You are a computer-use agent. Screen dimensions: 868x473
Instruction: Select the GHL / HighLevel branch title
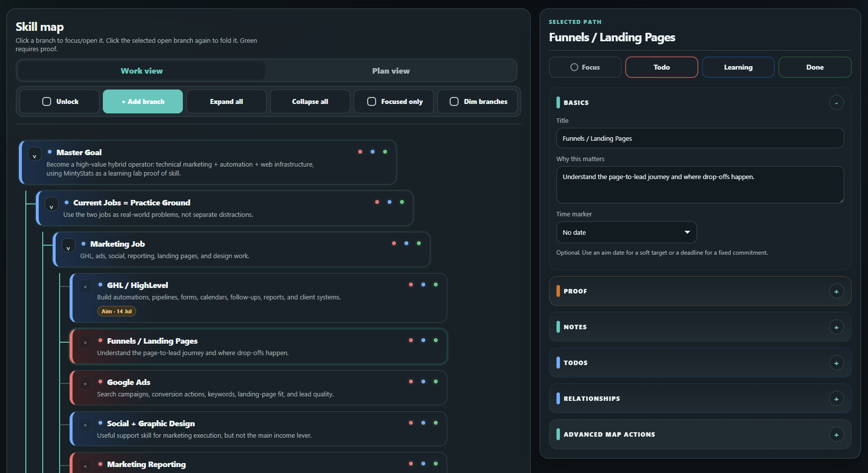click(x=138, y=285)
